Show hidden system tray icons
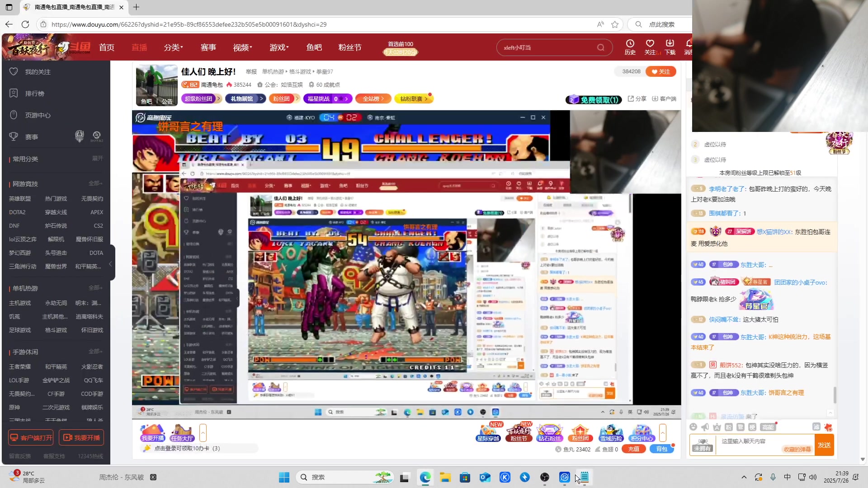Screen dimensions: 868x488 pyautogui.click(x=744, y=477)
